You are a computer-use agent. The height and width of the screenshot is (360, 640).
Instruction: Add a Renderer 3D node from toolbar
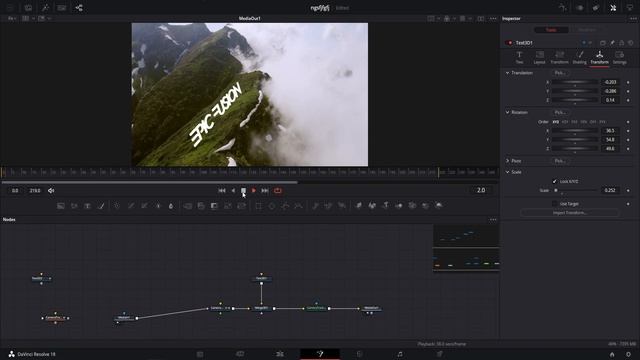click(439, 206)
